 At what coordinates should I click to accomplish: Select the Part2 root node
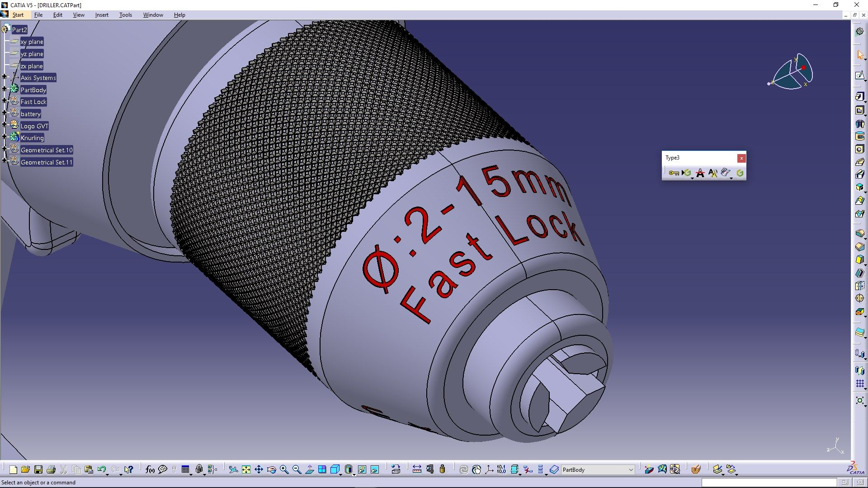(x=19, y=30)
